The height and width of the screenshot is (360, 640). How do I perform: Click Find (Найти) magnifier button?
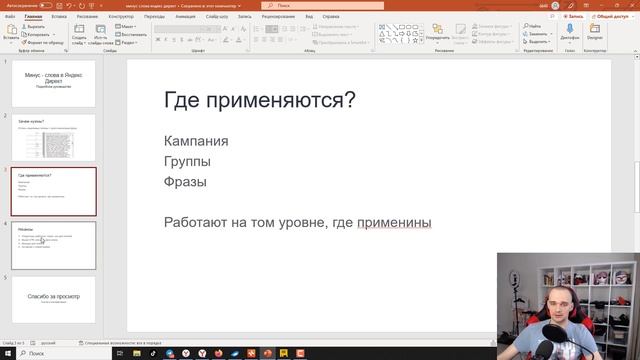tap(533, 26)
